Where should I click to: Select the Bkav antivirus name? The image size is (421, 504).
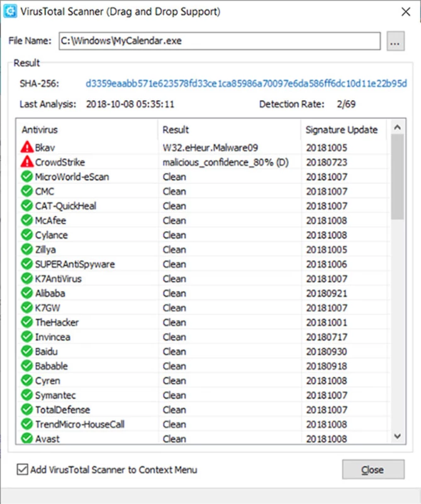[45, 147]
